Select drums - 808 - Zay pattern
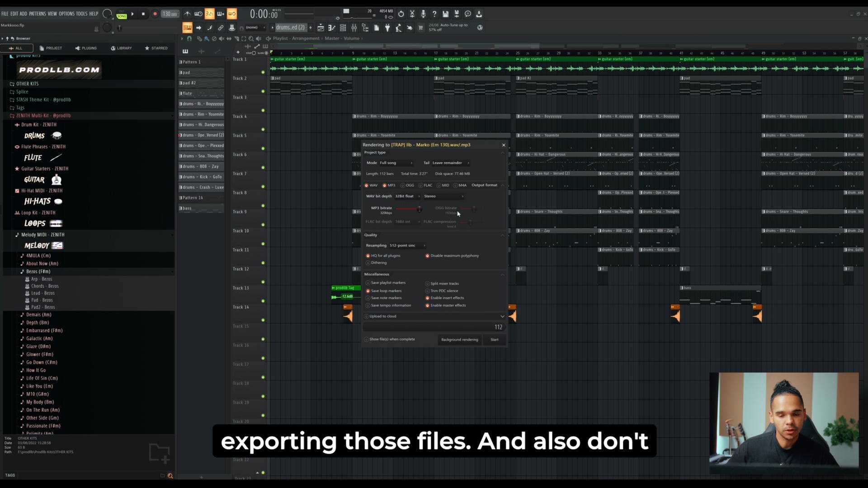Image resolution: width=868 pixels, height=488 pixels. point(201,166)
